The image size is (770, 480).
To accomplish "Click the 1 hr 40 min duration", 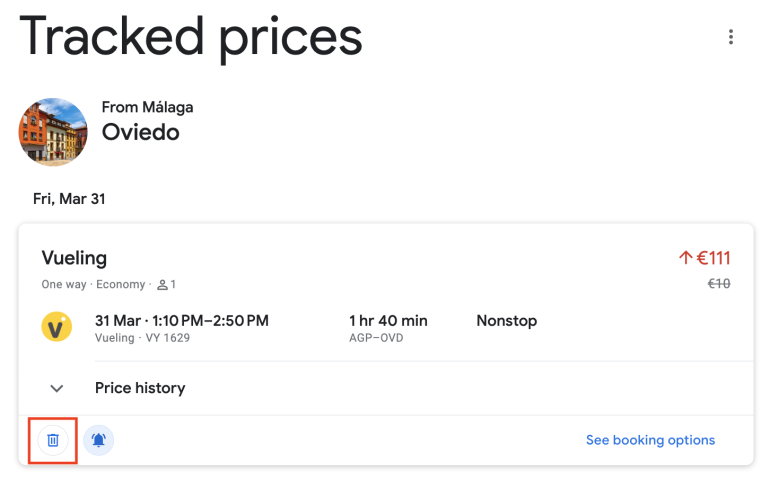I will click(388, 321).
